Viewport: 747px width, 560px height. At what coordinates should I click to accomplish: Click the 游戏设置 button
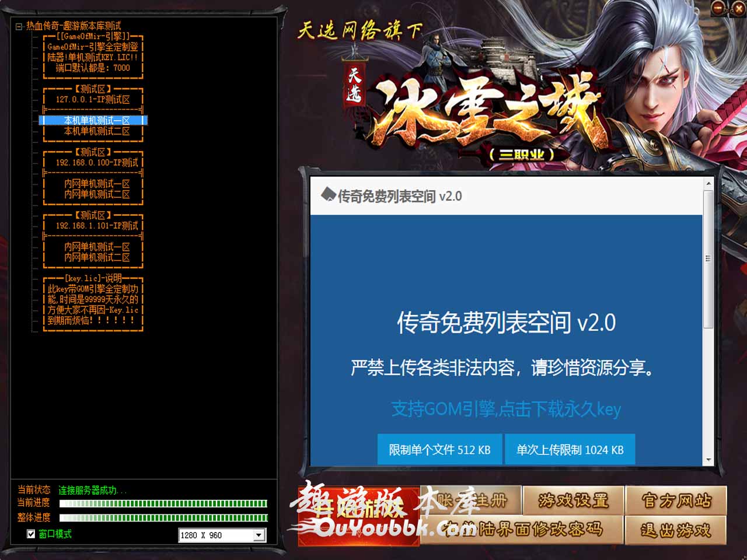(x=573, y=501)
